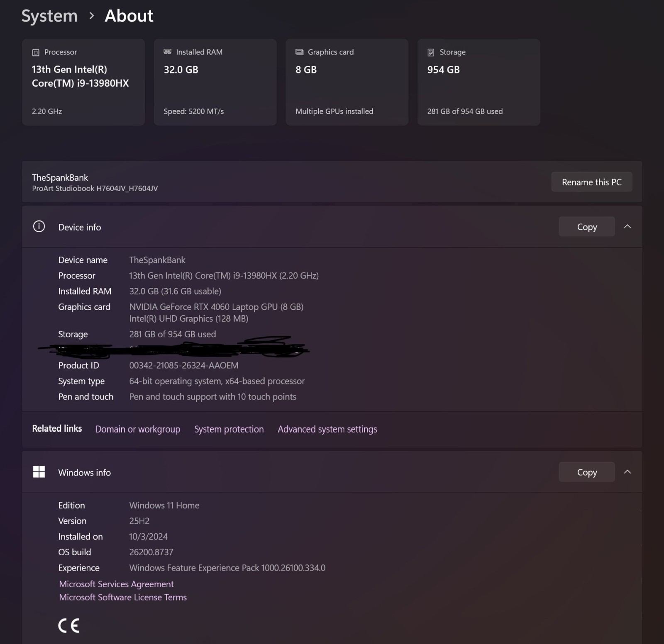664x644 pixels.
Task: Open Microsoft Services Agreement link
Action: pyautogui.click(x=116, y=584)
